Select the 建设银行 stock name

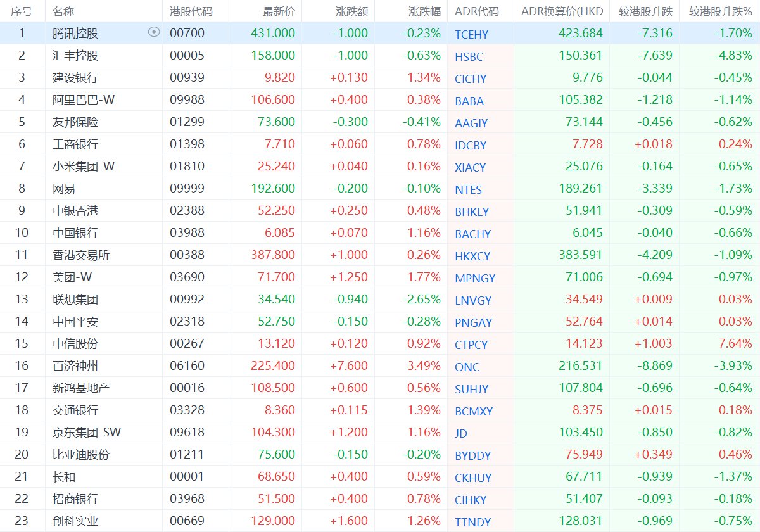point(75,77)
